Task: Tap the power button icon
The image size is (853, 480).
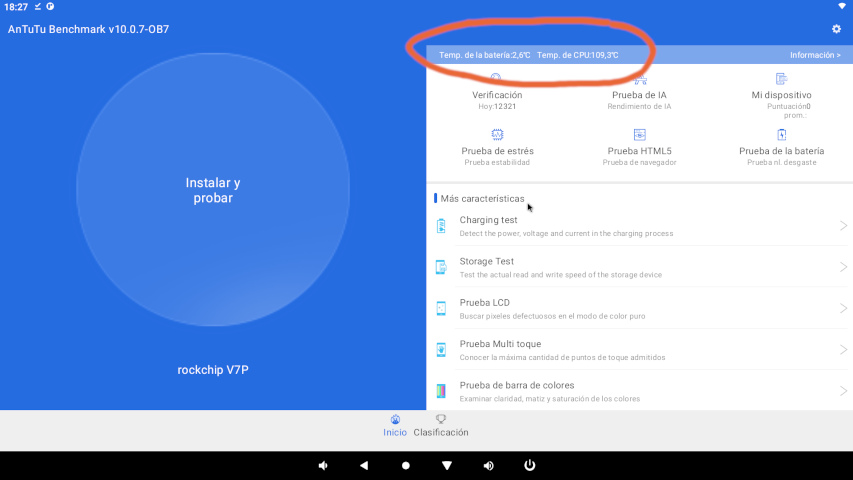Action: click(x=529, y=465)
